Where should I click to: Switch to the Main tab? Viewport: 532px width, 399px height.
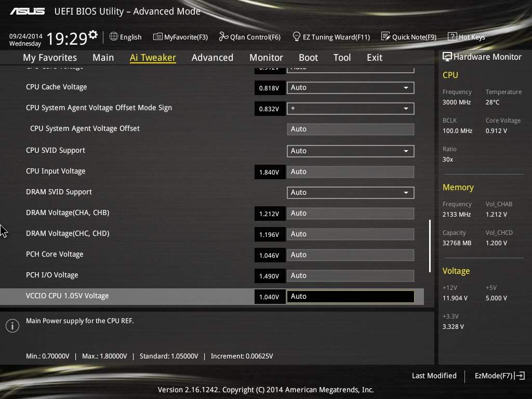[103, 58]
